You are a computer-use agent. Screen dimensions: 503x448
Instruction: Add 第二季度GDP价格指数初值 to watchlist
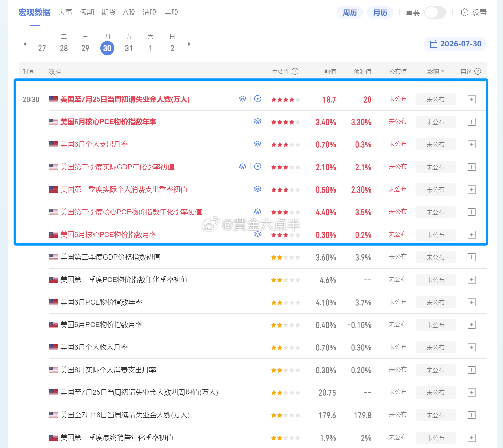[x=472, y=257]
